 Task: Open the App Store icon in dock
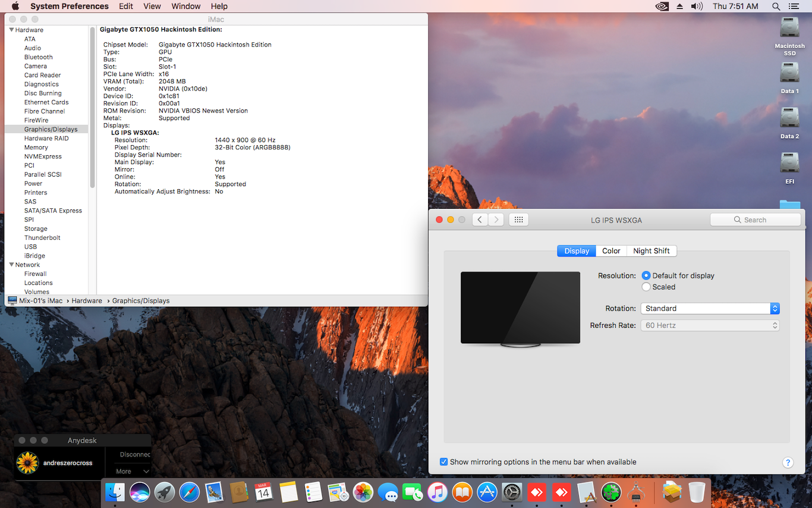[487, 492]
